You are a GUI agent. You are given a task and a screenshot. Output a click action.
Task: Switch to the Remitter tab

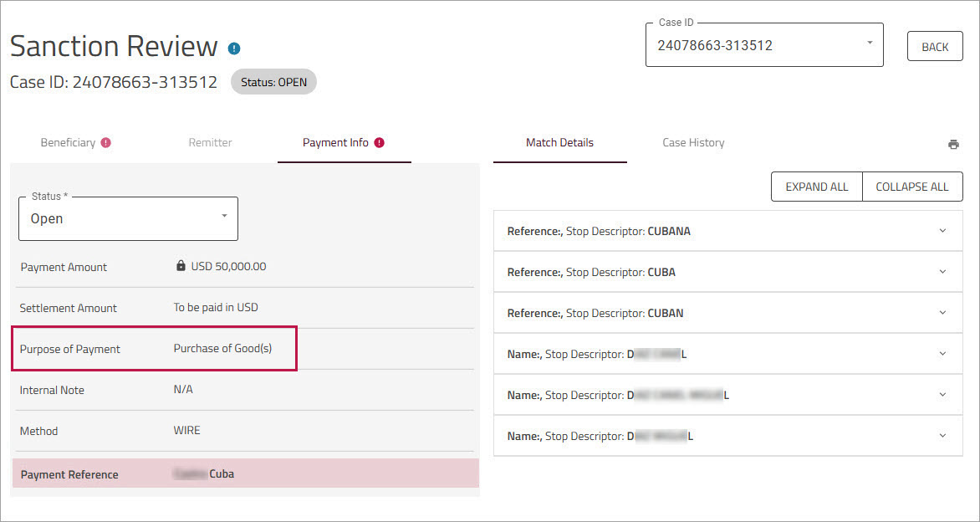(210, 143)
